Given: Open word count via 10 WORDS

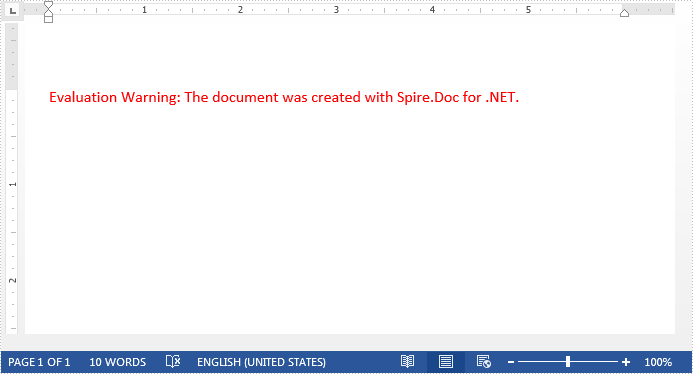Looking at the screenshot, I should pos(118,362).
